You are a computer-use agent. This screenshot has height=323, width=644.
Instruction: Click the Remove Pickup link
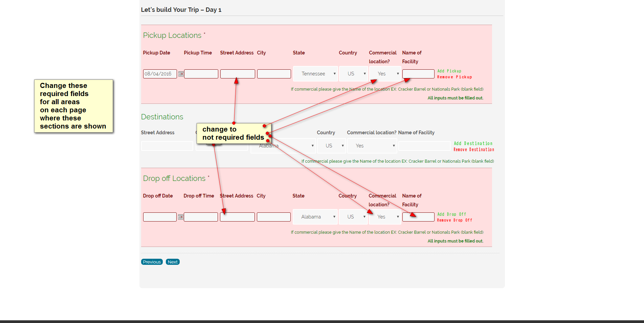(x=454, y=77)
